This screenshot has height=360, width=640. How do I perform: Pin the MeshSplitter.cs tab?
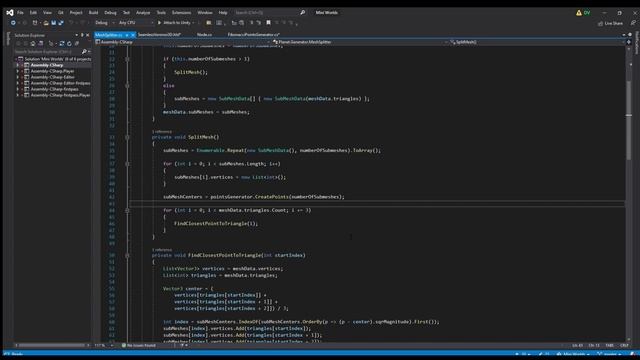click(127, 35)
